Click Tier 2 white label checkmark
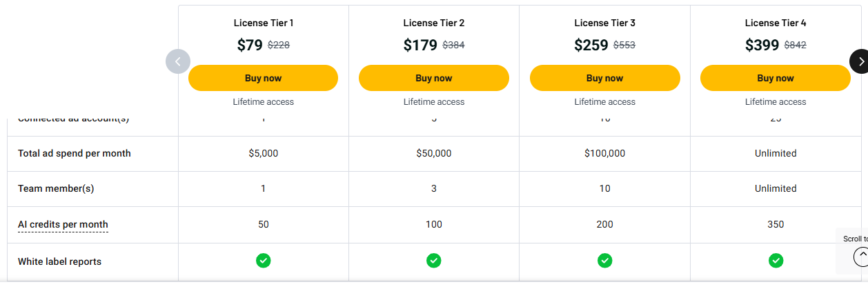868x289 pixels. coord(433,261)
